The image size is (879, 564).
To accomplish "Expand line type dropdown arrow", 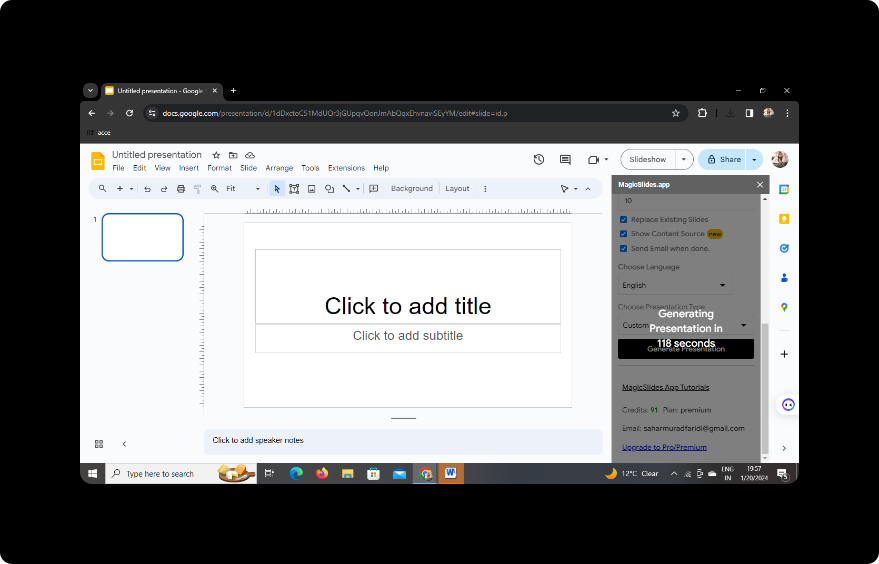I will (x=358, y=189).
